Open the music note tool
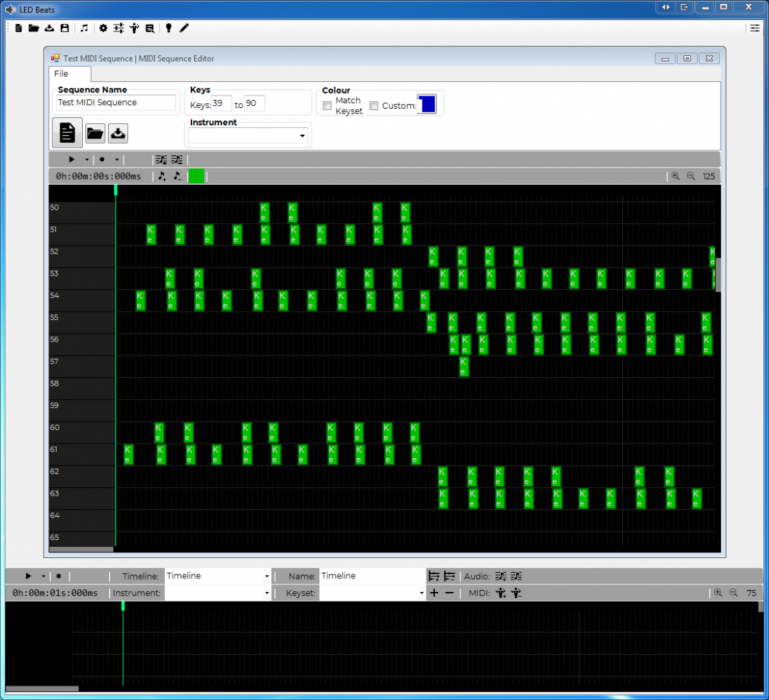The height and width of the screenshot is (700, 769). pos(84,28)
